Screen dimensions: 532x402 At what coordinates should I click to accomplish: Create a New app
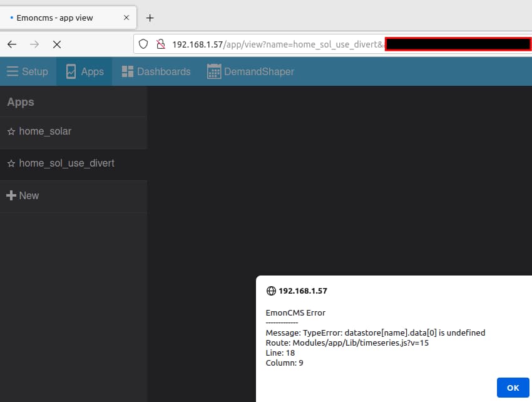point(73,195)
